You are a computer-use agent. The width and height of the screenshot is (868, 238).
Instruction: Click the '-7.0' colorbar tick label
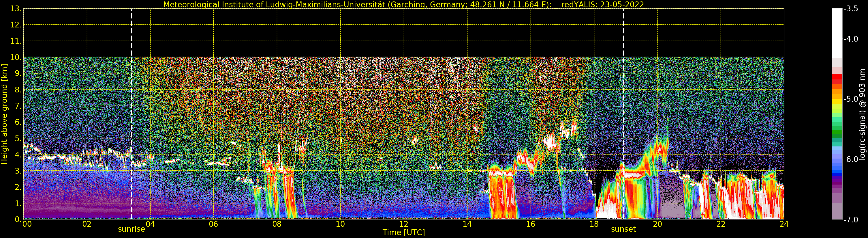pos(851,220)
